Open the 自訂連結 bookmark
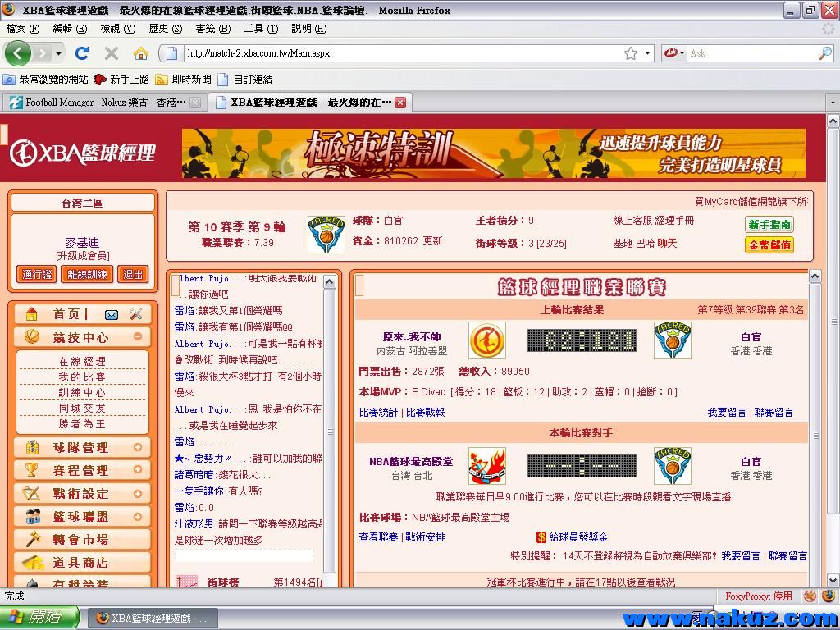 pyautogui.click(x=245, y=80)
